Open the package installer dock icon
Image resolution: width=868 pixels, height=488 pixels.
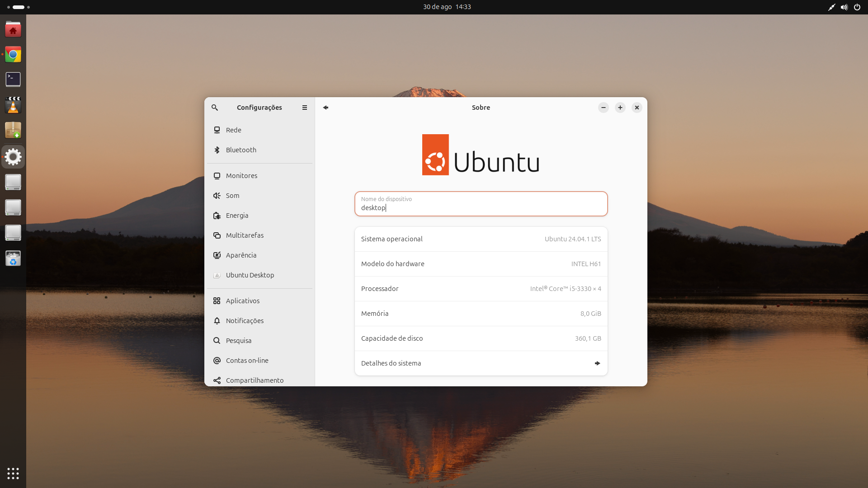coord(13,131)
